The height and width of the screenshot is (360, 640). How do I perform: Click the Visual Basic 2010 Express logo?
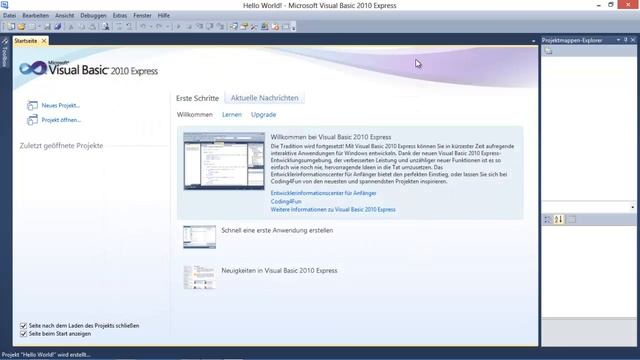click(89, 69)
